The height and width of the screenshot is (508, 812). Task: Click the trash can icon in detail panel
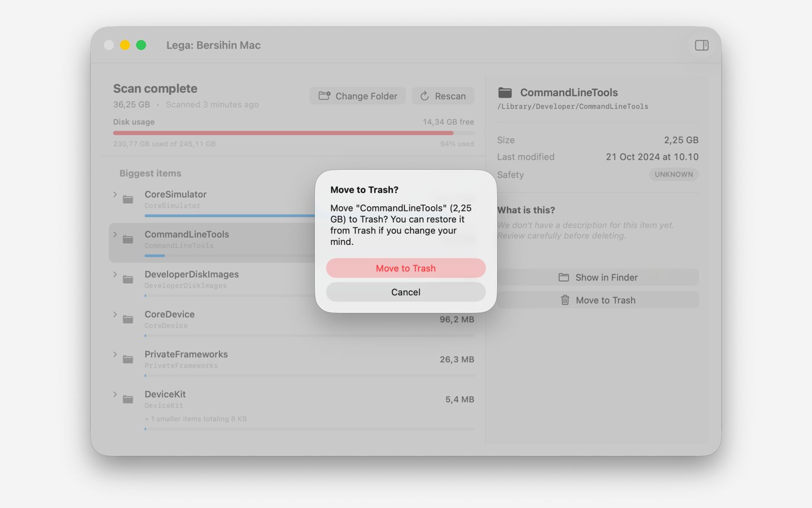coord(565,300)
